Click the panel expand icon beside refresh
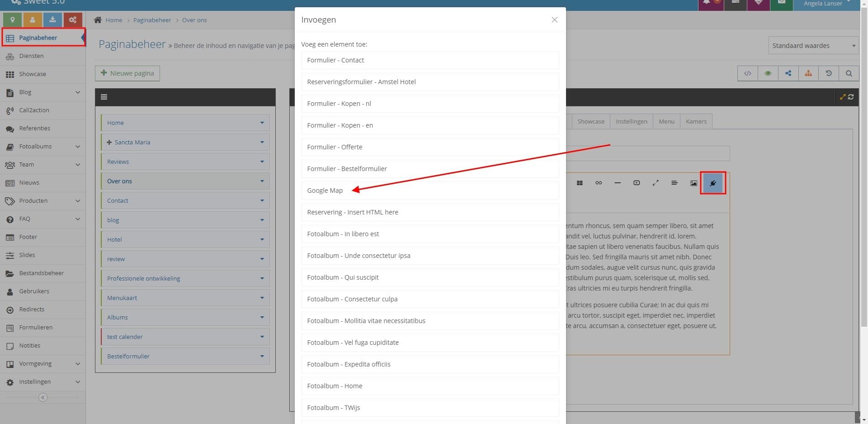The height and width of the screenshot is (424, 868). coord(843,97)
